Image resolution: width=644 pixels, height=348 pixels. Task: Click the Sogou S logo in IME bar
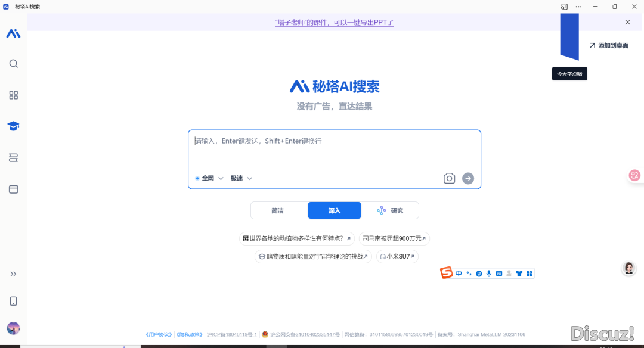click(x=446, y=272)
